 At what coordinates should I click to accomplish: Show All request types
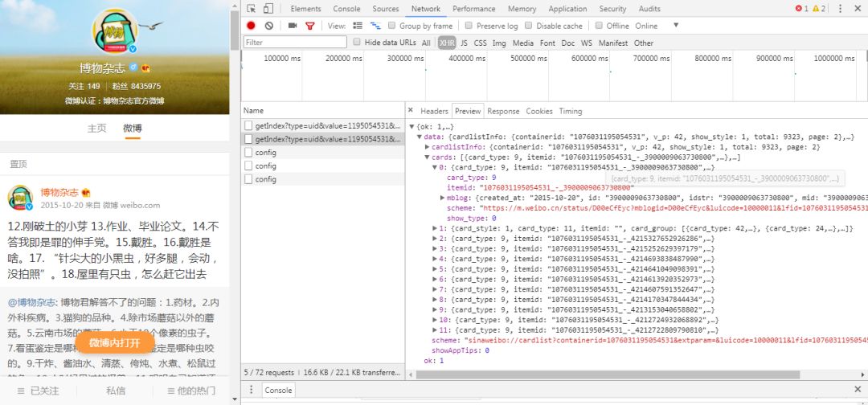click(x=426, y=43)
